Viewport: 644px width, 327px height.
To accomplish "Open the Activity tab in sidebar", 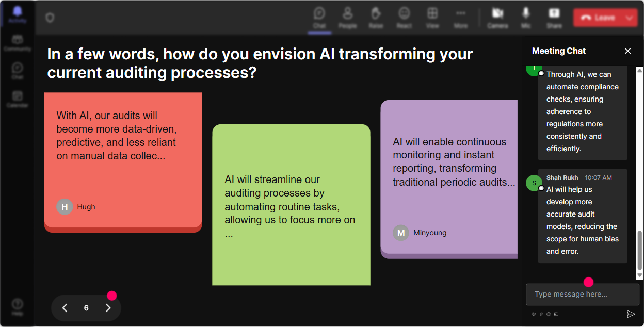I will [18, 14].
